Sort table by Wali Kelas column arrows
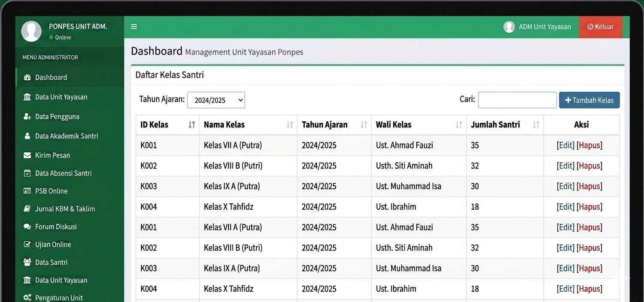Viewport: 644px width, 302px height. click(x=459, y=125)
